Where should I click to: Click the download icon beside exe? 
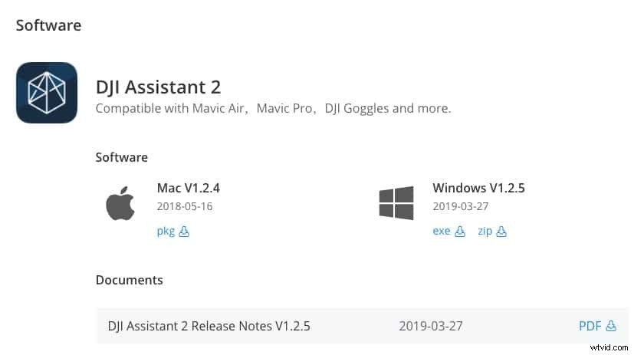click(x=460, y=231)
